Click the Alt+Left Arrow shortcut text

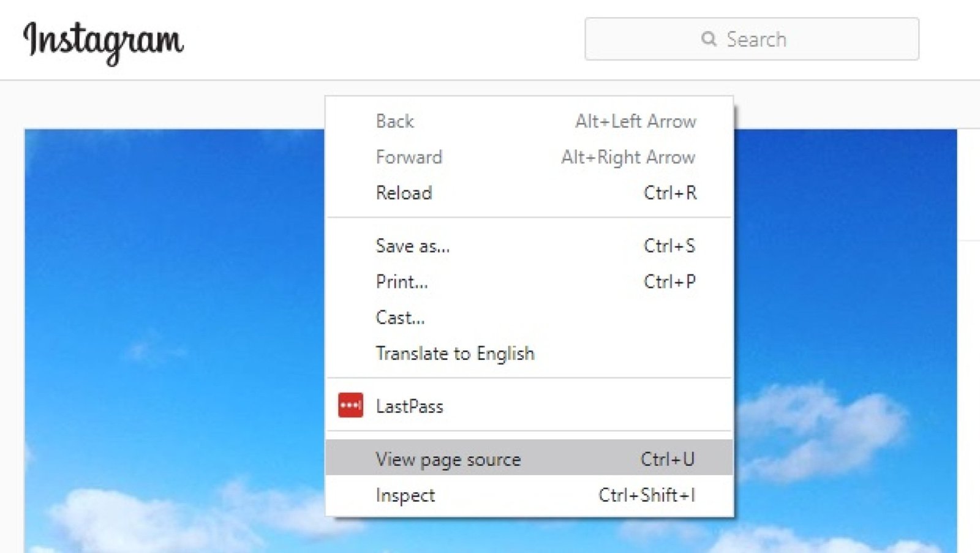pos(635,121)
